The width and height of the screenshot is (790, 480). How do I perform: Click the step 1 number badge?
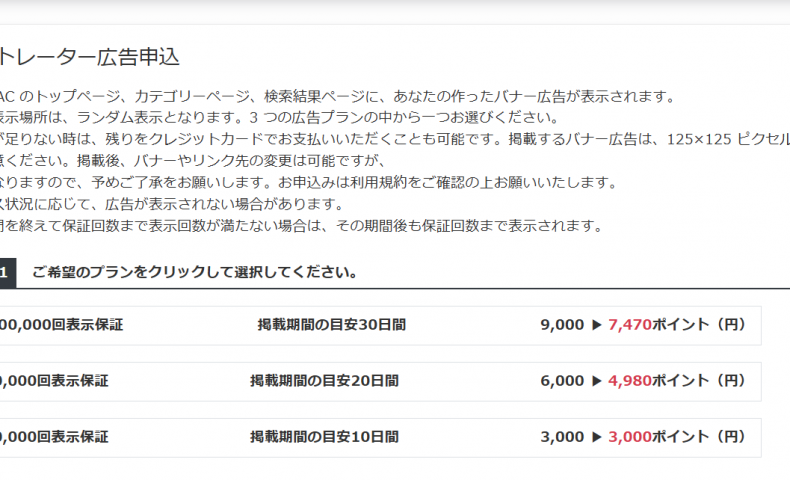8,273
